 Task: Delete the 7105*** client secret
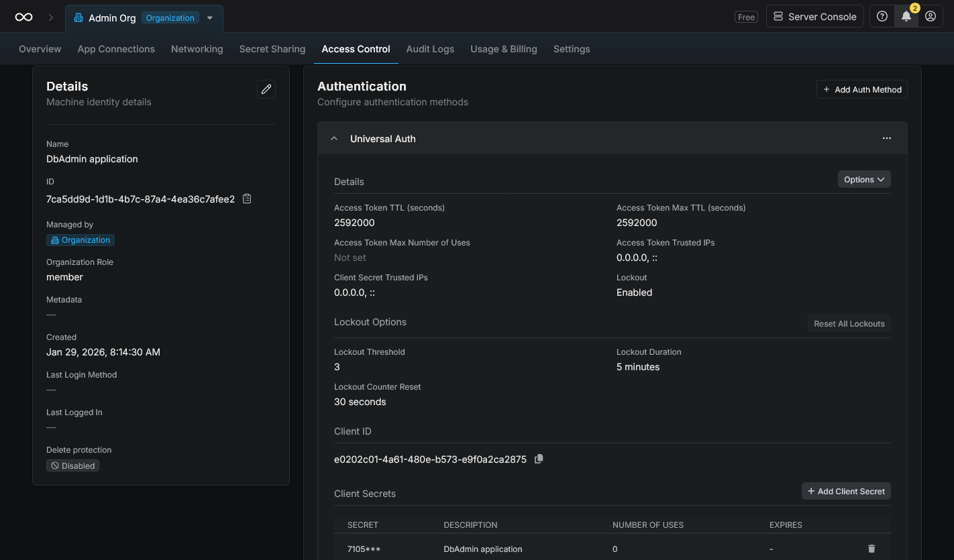click(x=871, y=549)
